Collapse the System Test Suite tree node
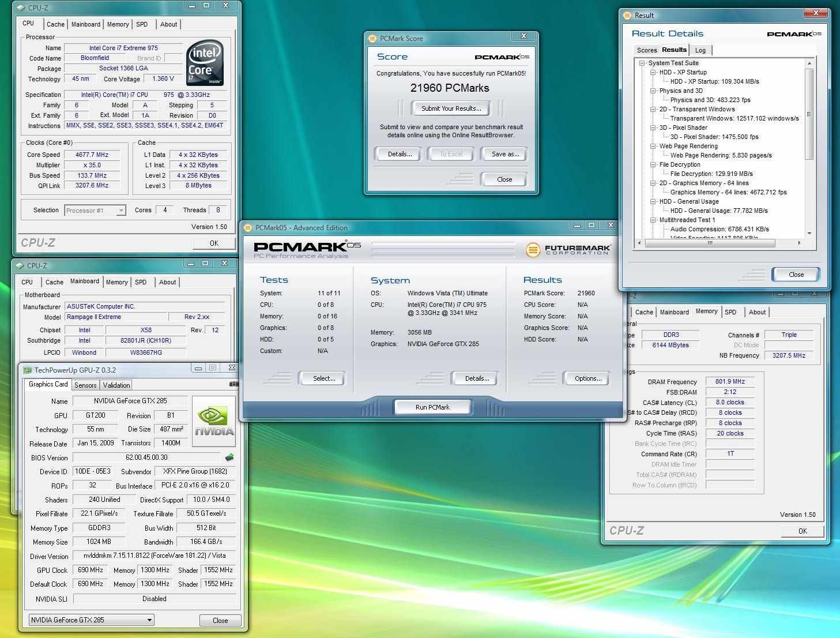The width and height of the screenshot is (840, 638). pyautogui.click(x=642, y=63)
